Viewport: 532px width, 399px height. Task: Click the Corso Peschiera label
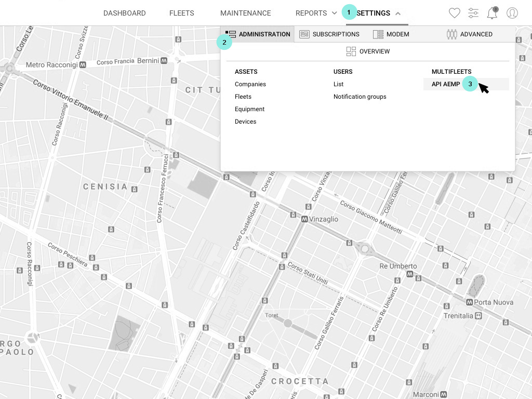pyautogui.click(x=68, y=255)
